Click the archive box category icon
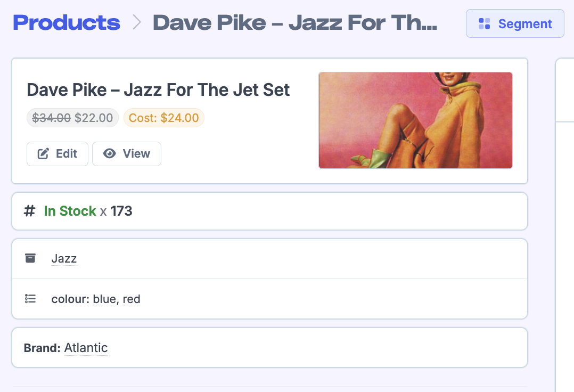574x392 pixels. tap(30, 258)
